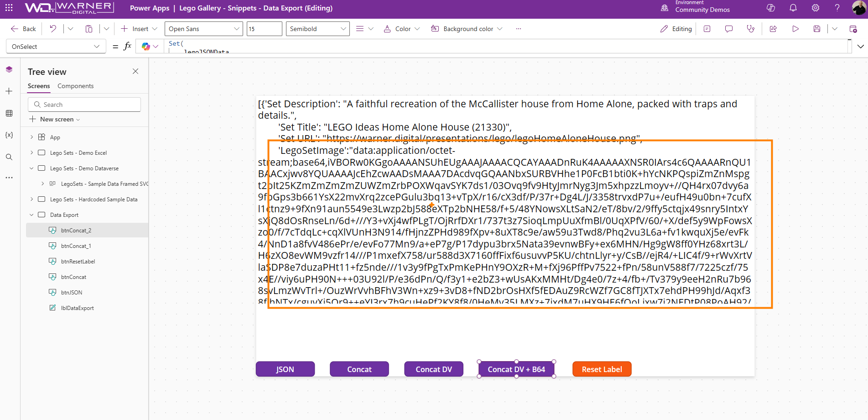Viewport: 868px width, 420px height.
Task: Click the Share app icon
Action: [x=773, y=29]
